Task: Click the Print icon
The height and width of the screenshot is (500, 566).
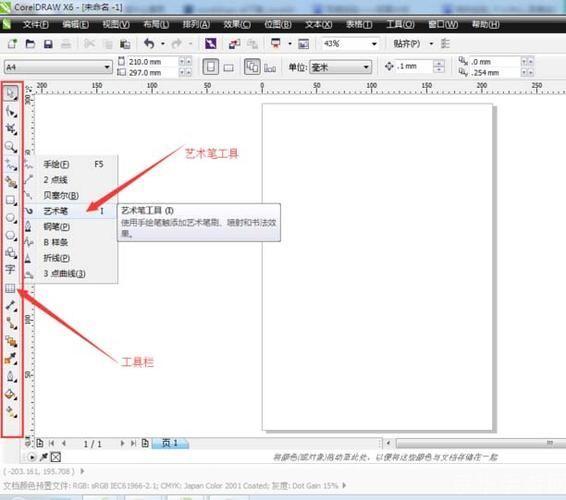Action: (x=66, y=44)
